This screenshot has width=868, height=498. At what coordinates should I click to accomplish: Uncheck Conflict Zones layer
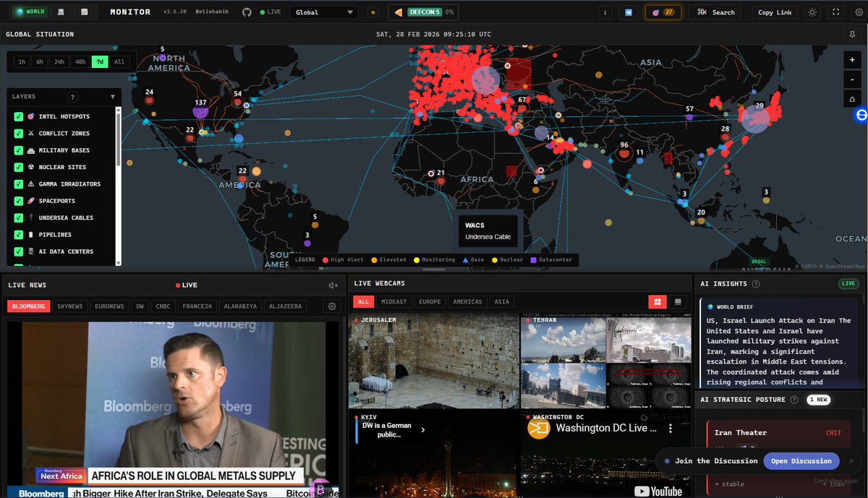(19, 133)
